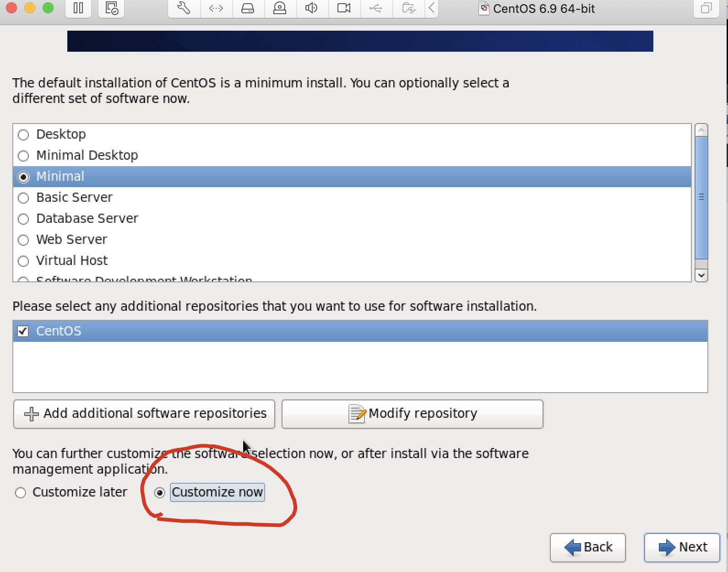Choose the Database Server option
The image size is (728, 572).
coord(23,219)
